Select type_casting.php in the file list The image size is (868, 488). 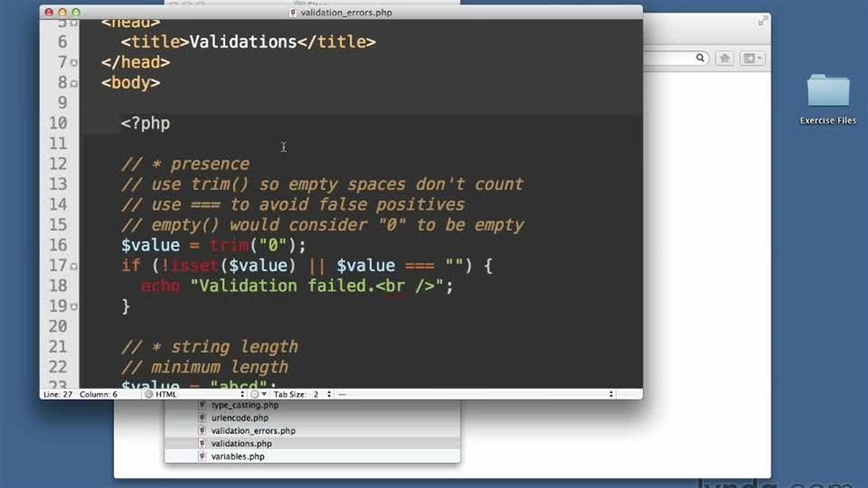pos(245,405)
